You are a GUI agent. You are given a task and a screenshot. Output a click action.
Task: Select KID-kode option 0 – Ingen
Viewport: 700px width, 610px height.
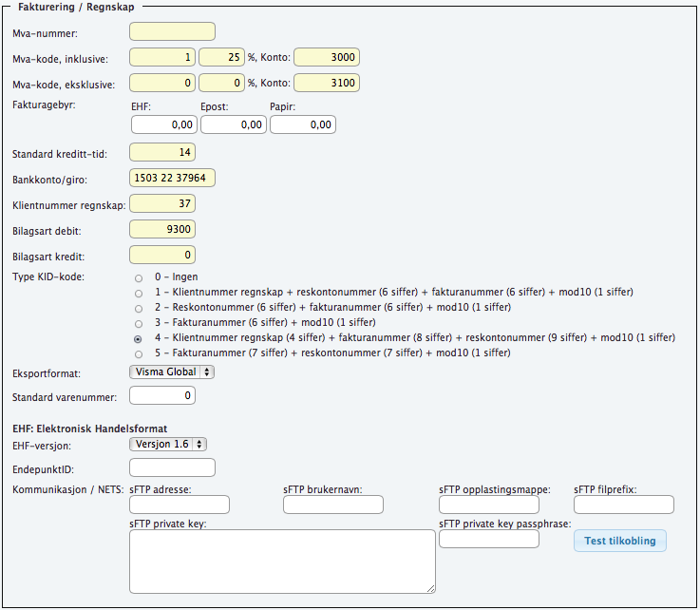(x=139, y=276)
